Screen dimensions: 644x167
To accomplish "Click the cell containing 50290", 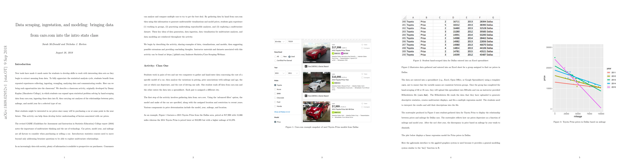I will coord(480,35).
